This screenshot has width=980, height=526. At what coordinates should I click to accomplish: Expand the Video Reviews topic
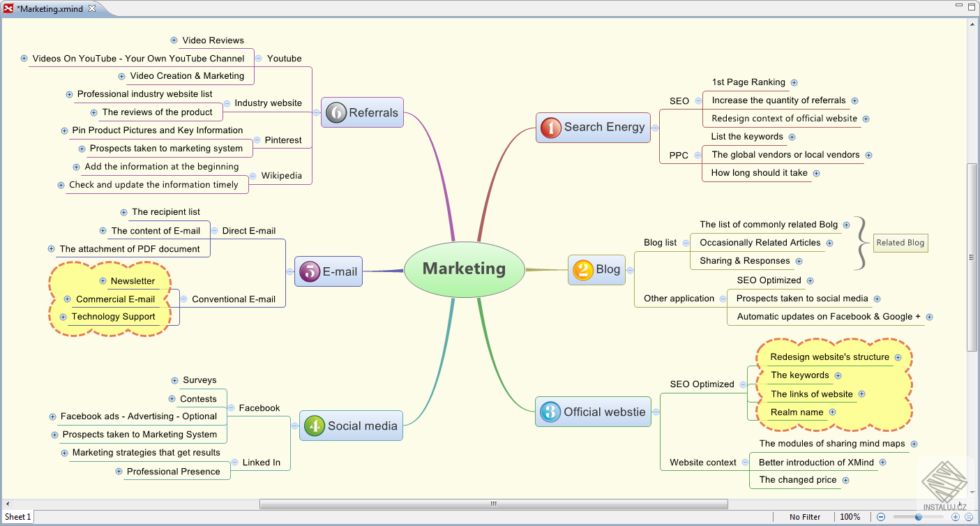(174, 40)
